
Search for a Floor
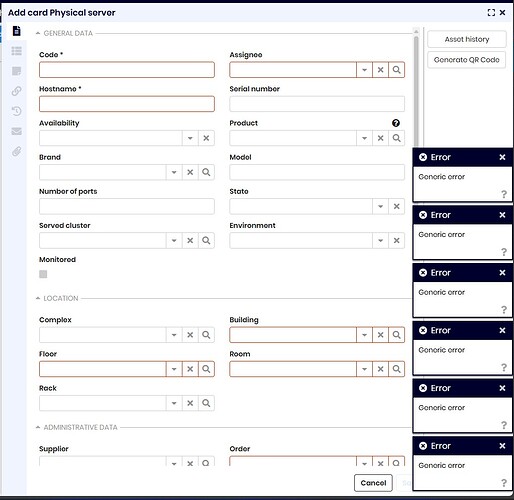click(x=206, y=369)
